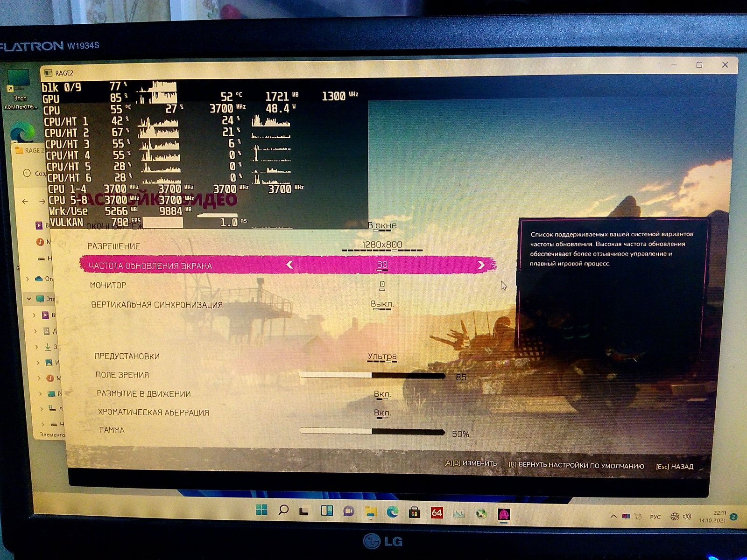Open the red 64 app on taskbar
This screenshot has width=747, height=560.
coord(437,513)
